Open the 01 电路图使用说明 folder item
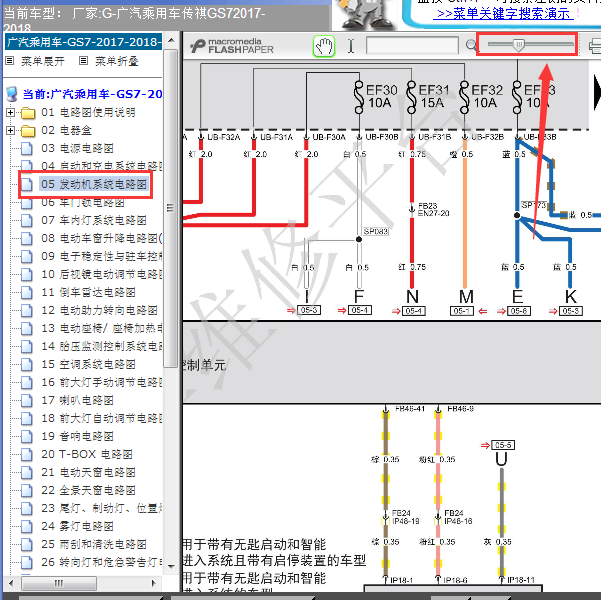The height and width of the screenshot is (600, 601). pos(88,112)
